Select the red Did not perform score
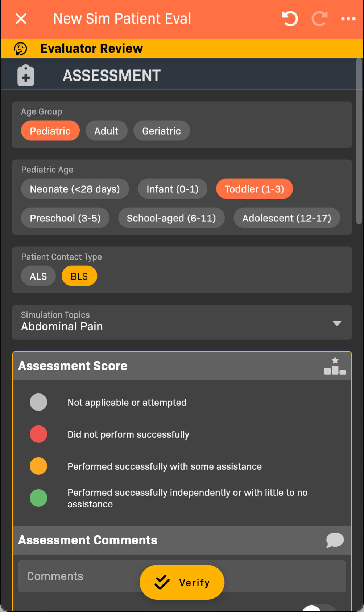Image resolution: width=364 pixels, height=612 pixels. point(38,434)
